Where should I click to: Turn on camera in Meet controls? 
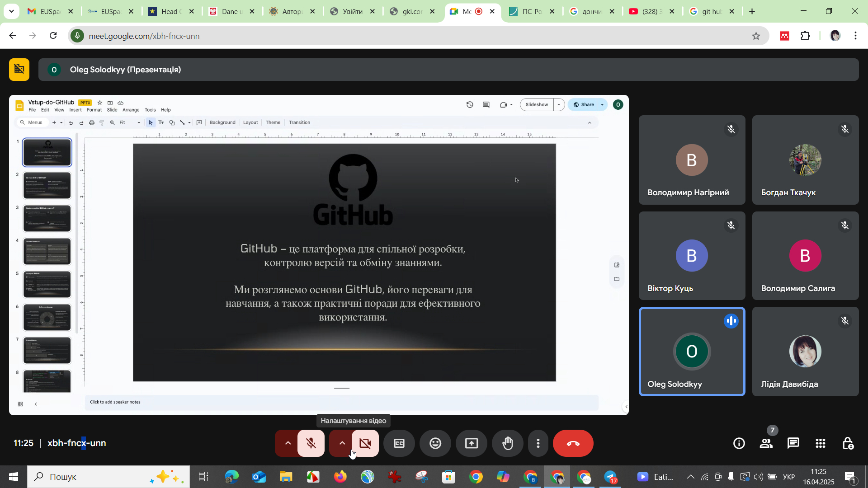click(365, 443)
